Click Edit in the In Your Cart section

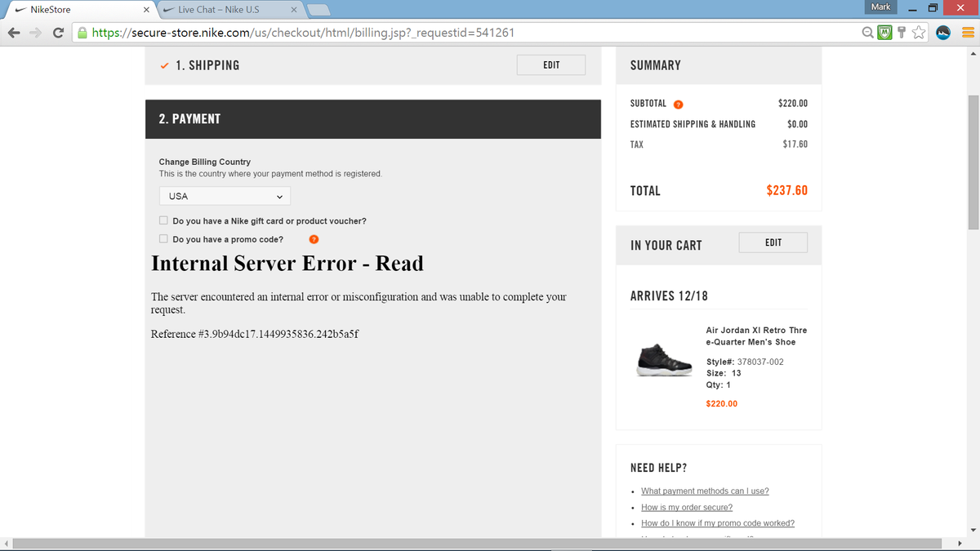(773, 242)
